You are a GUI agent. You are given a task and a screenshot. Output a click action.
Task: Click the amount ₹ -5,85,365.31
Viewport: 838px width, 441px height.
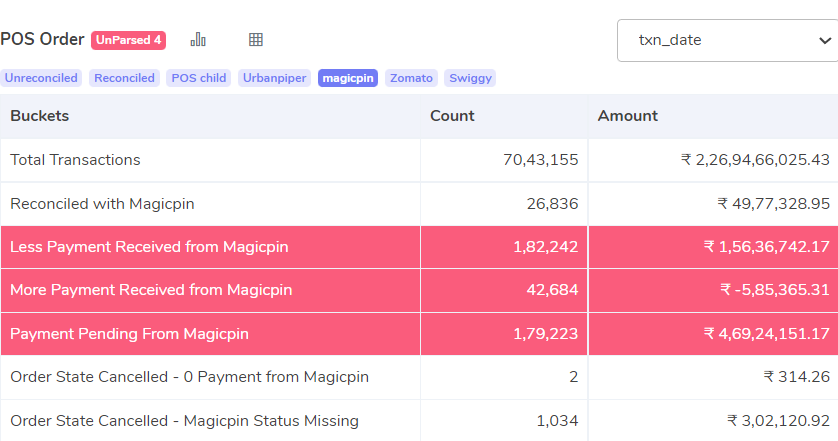pyautogui.click(x=775, y=290)
